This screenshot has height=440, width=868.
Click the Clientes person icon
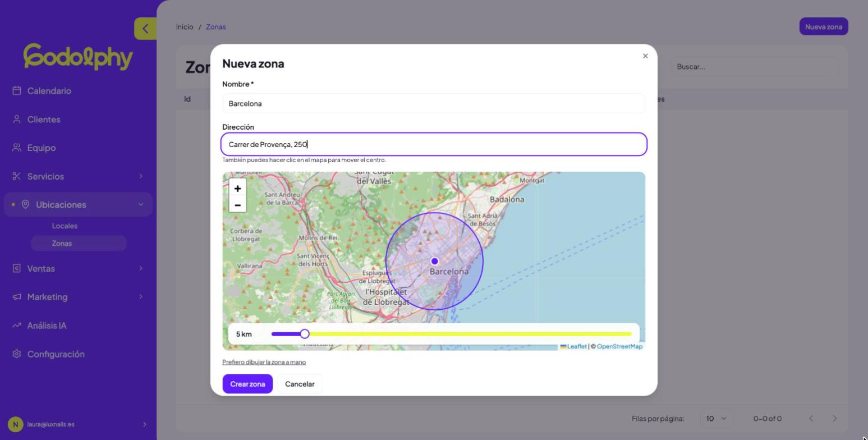click(x=17, y=119)
